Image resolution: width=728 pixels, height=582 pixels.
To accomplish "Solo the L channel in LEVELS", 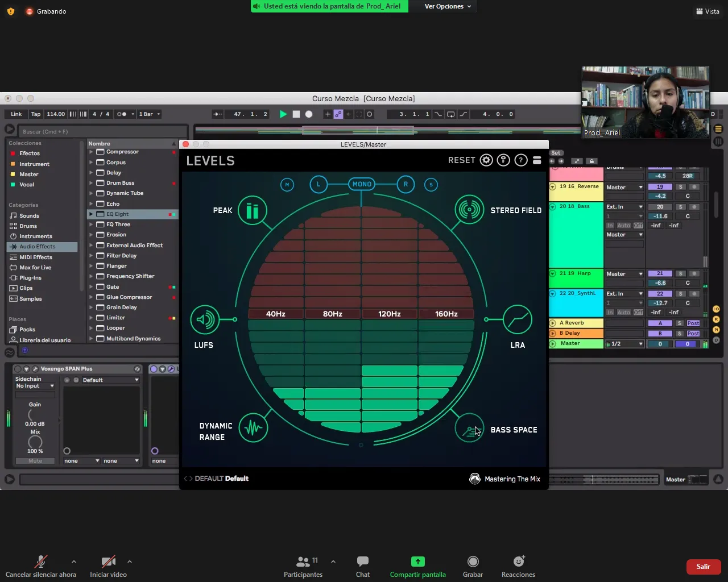I will click(x=318, y=184).
